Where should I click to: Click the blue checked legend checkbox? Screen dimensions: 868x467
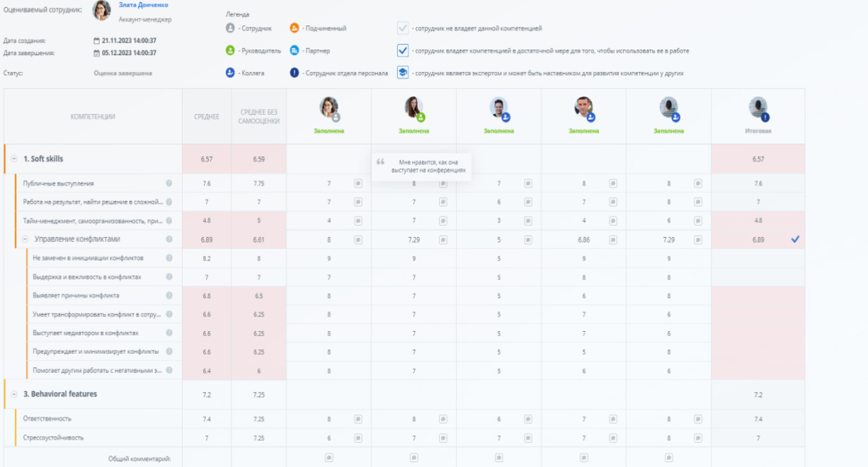(403, 51)
